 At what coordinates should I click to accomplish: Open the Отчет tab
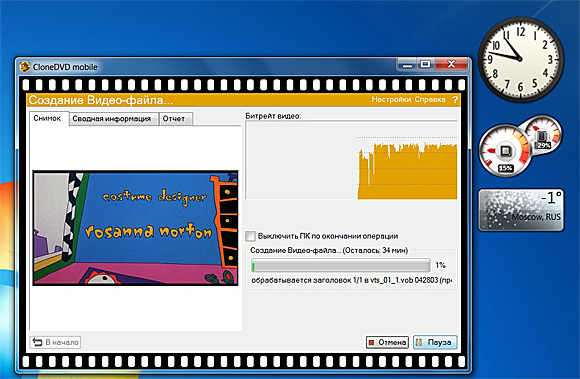(x=174, y=119)
